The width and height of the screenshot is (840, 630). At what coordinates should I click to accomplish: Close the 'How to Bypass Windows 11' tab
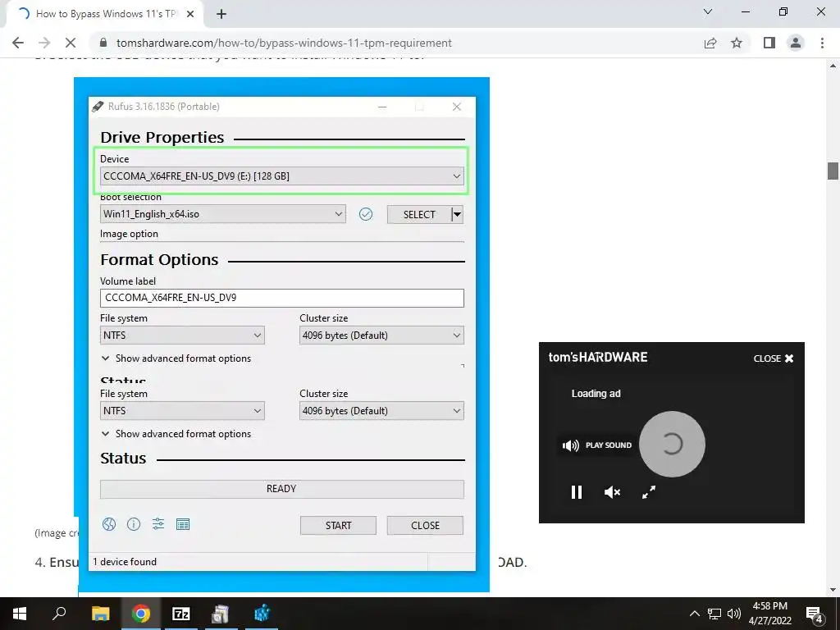point(190,14)
